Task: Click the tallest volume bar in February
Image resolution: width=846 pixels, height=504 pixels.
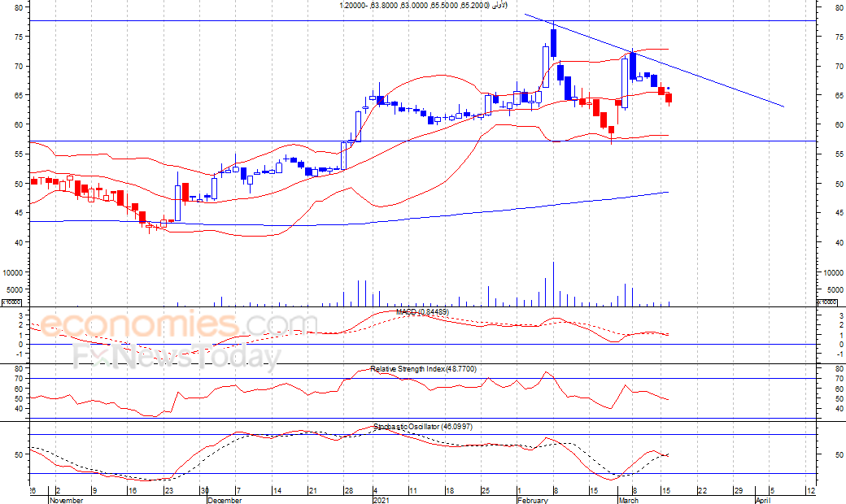Action: pyautogui.click(x=553, y=283)
